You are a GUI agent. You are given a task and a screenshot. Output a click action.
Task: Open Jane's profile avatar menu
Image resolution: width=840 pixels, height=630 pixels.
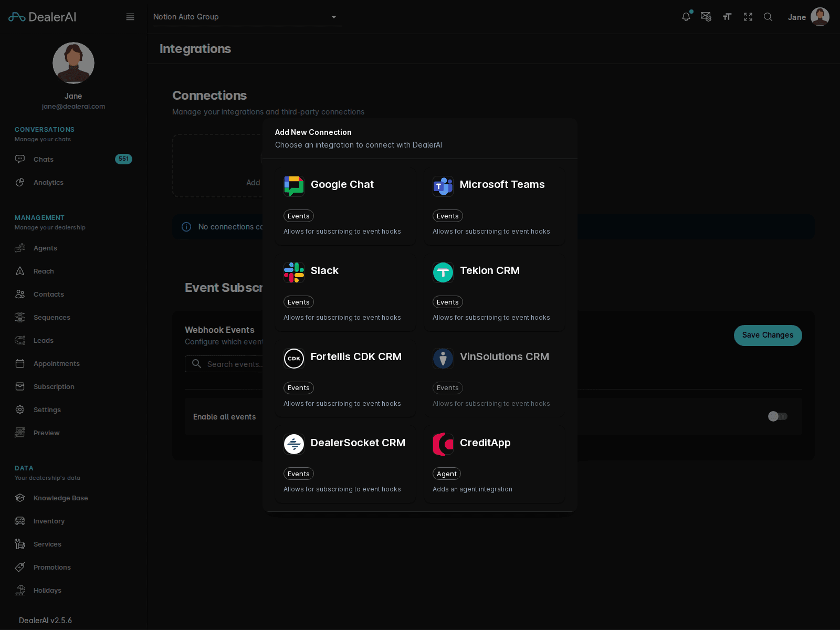point(820,17)
